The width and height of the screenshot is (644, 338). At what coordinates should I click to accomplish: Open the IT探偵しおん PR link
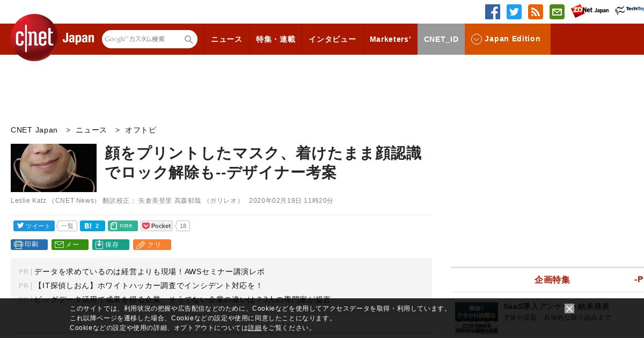pyautogui.click(x=148, y=285)
